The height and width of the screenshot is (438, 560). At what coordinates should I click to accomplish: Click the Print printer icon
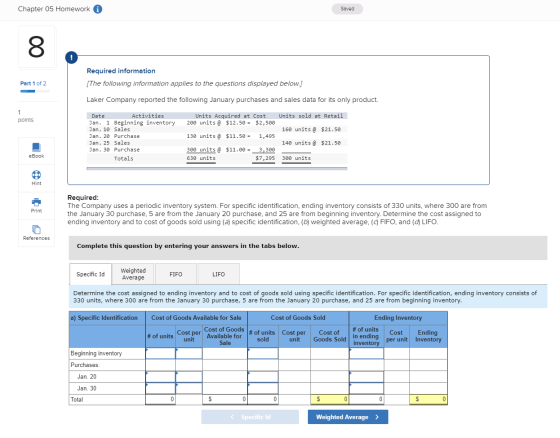36,202
